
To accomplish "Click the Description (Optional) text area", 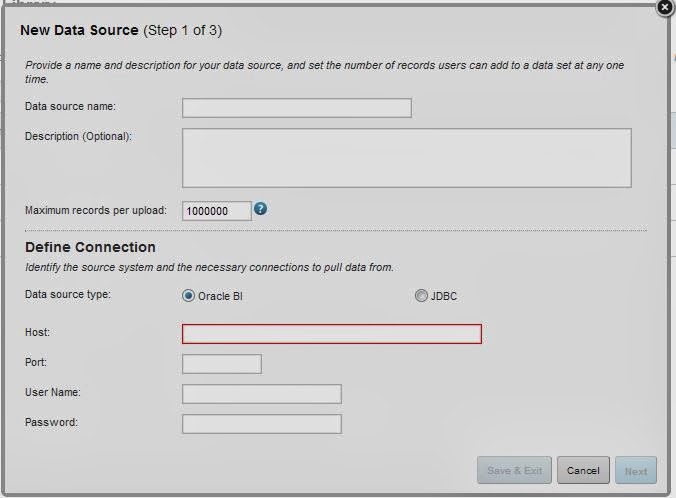I will tap(407, 158).
